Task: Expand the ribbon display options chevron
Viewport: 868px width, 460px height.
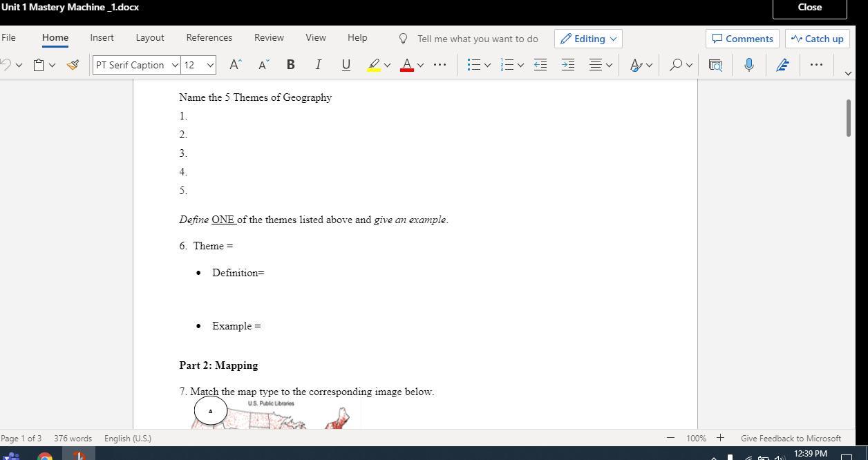Action: coord(848,73)
